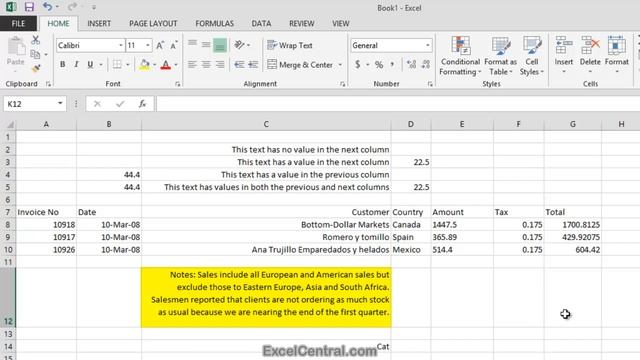This screenshot has width=640, height=360.
Task: Click the Insert Function fx icon
Action: coord(142,104)
